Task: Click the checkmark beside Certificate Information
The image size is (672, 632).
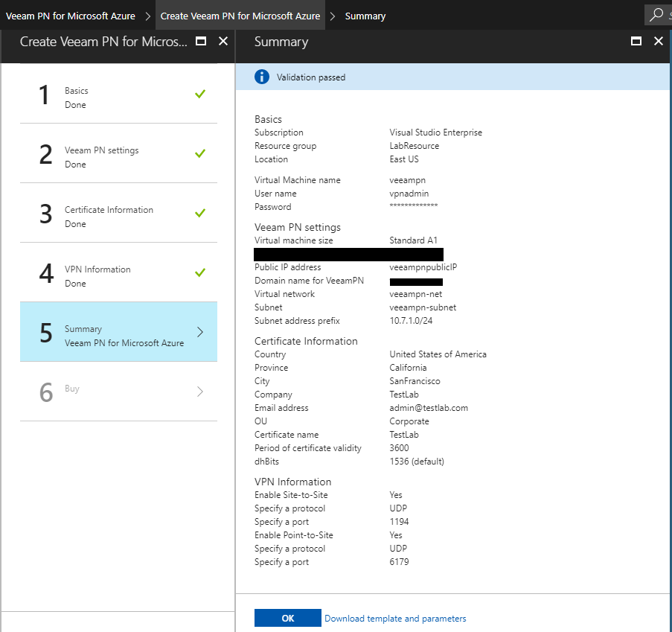Action: click(x=199, y=213)
